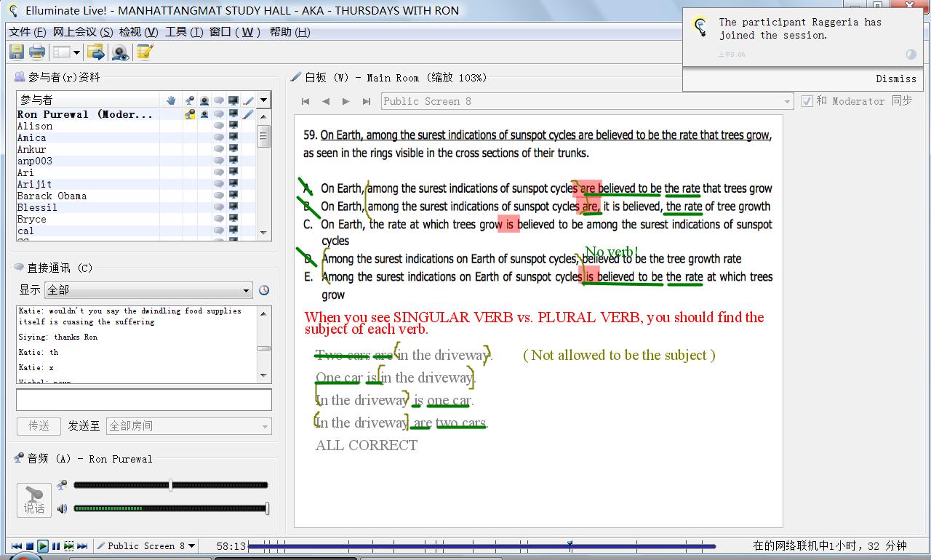
Task: Click the whiteboard pen column header icon
Action: [x=248, y=100]
